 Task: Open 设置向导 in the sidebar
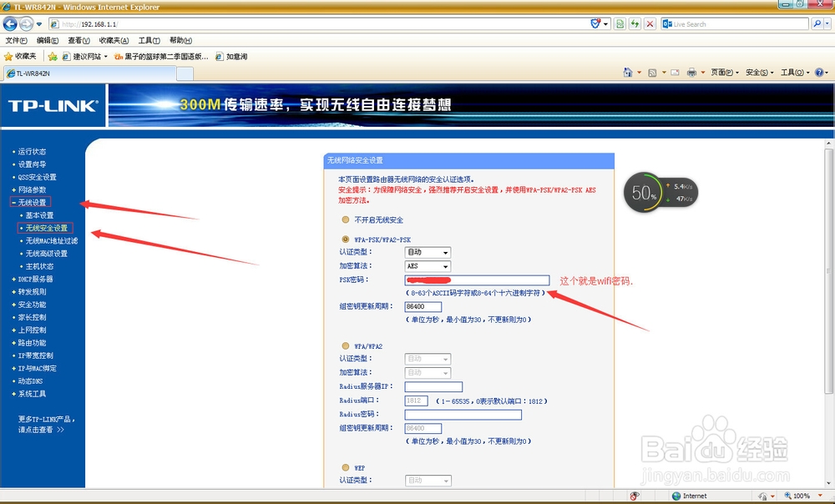[32, 164]
